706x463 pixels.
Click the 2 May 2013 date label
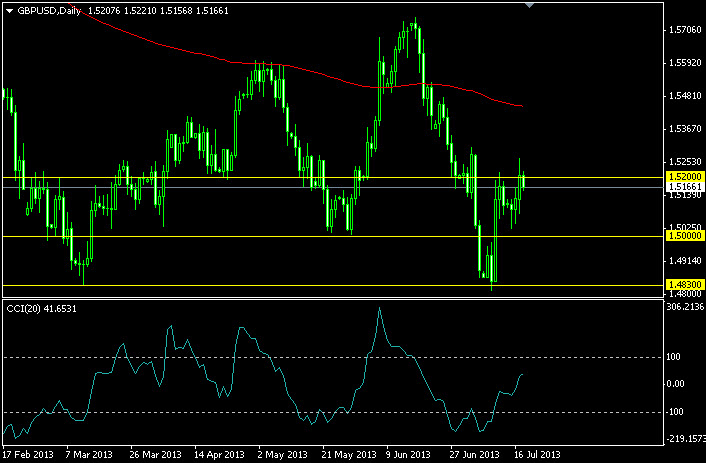click(x=282, y=454)
